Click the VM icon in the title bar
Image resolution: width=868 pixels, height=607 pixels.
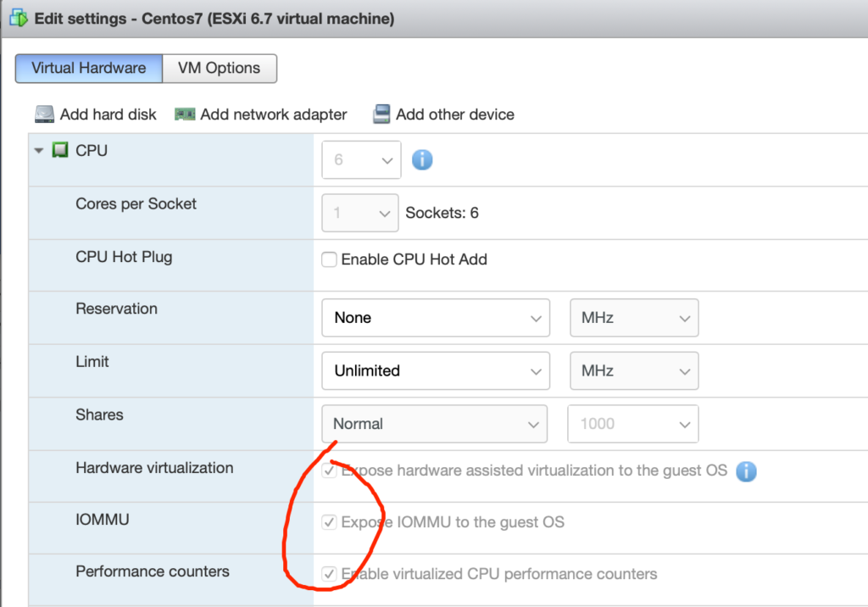19,19
